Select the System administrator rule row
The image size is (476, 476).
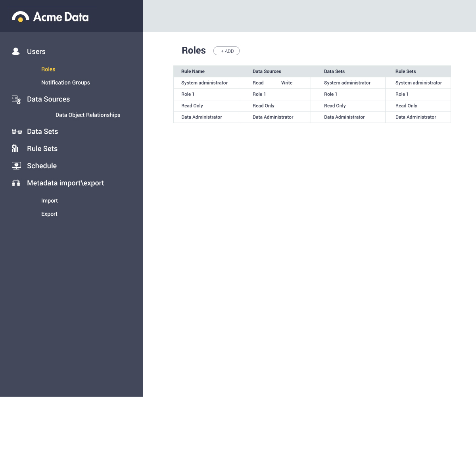[x=204, y=83]
